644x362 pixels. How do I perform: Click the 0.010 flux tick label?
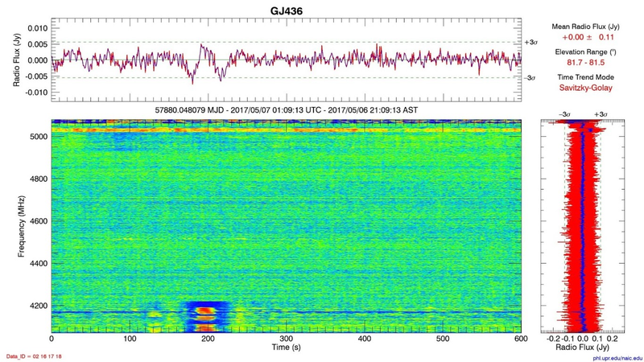37,28
